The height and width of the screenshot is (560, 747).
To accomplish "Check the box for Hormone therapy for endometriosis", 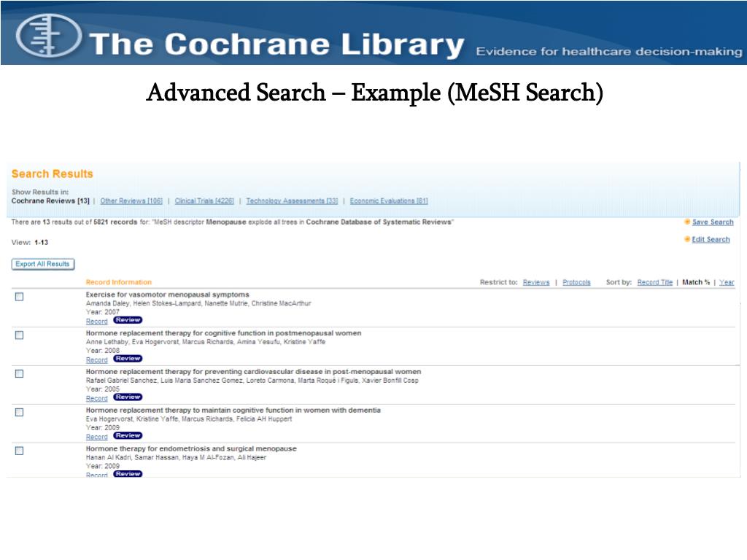I will pos(19,451).
